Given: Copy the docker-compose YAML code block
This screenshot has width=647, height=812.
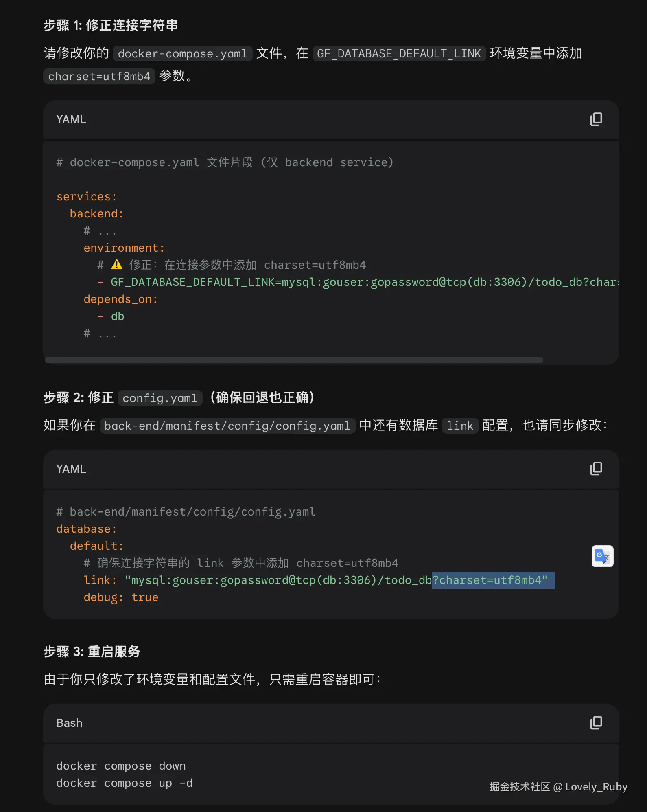Looking at the screenshot, I should pos(596,119).
